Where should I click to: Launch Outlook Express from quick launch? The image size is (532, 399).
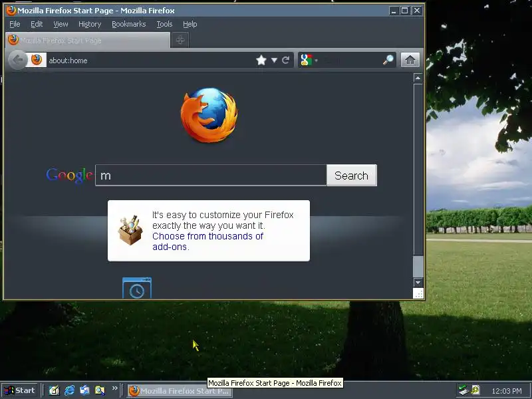click(x=84, y=390)
